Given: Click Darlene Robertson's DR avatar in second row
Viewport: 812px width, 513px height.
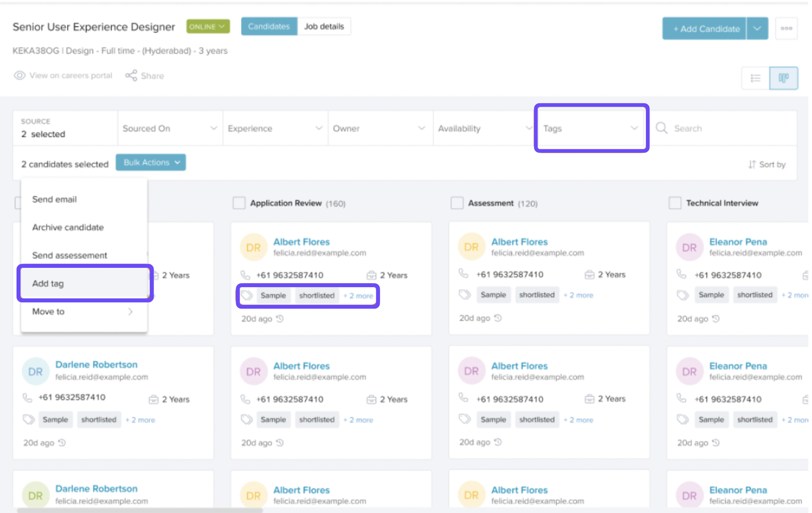Looking at the screenshot, I should coord(35,372).
